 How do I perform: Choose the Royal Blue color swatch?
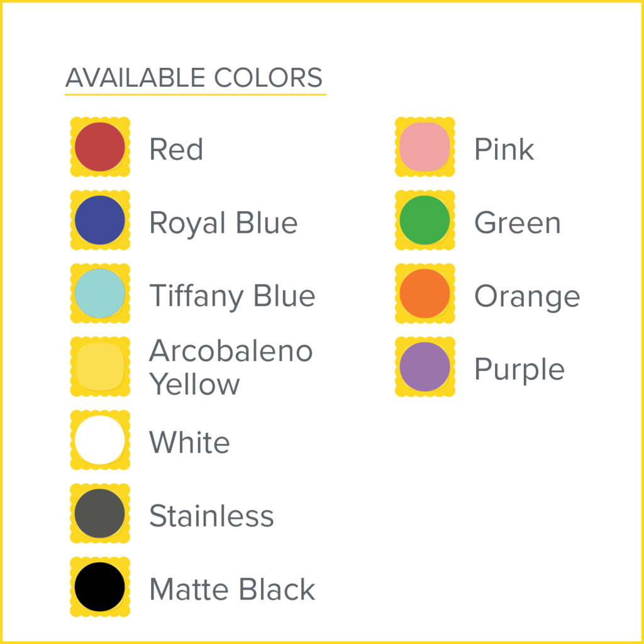click(99, 220)
